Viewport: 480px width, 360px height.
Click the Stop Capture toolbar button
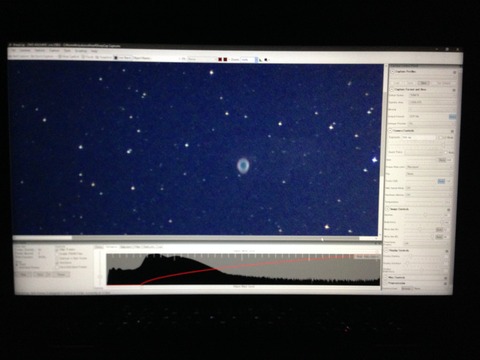point(69,57)
